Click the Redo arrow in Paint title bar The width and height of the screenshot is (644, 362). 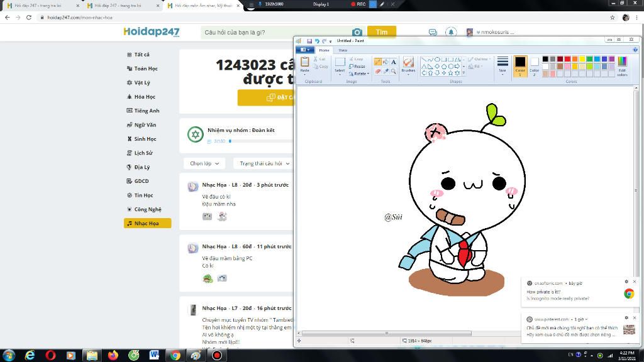pos(324,41)
